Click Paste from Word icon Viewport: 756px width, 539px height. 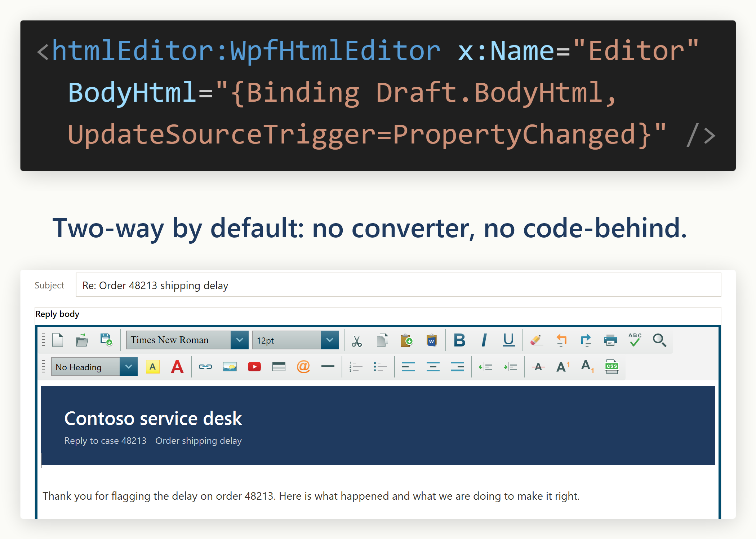[x=431, y=340]
